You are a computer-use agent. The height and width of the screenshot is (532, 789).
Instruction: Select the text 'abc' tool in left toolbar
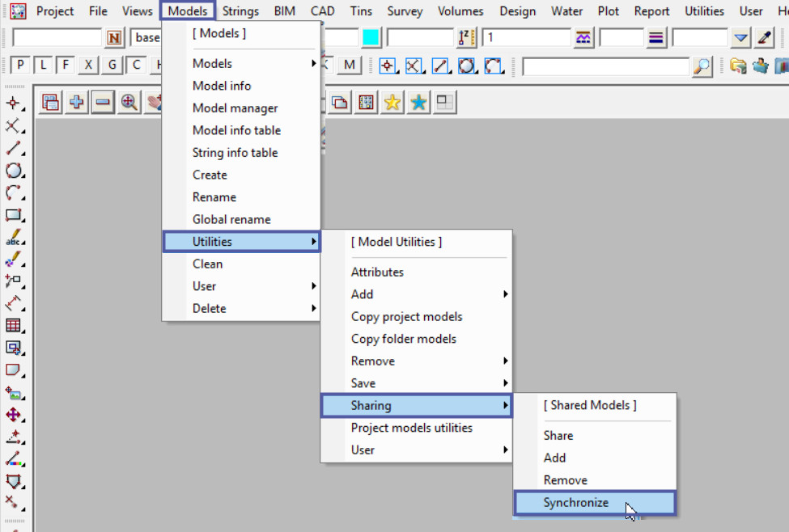pos(14,239)
